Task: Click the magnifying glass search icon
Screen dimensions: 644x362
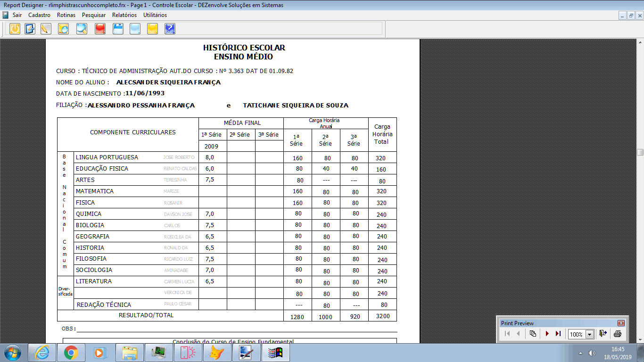Action: (82, 29)
